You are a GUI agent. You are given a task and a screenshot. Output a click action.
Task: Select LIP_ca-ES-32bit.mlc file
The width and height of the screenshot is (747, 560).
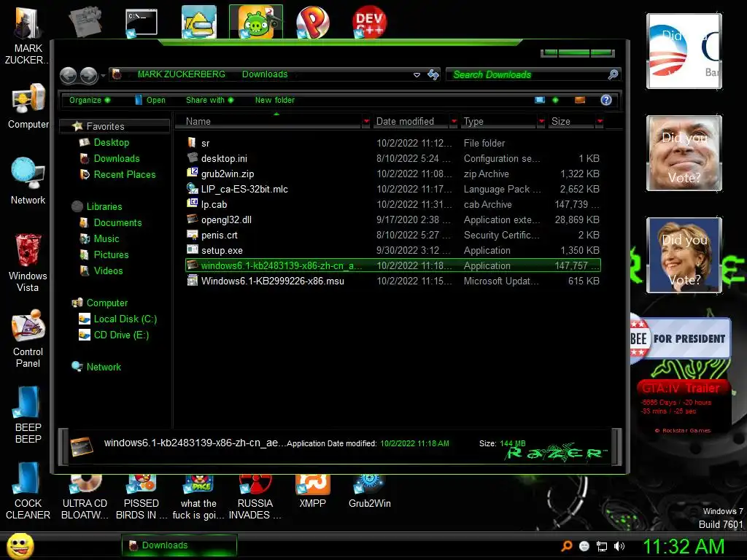393,189
